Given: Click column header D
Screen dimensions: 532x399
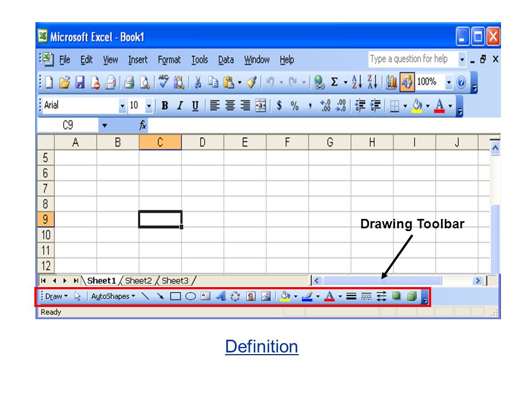Looking at the screenshot, I should click(203, 142).
